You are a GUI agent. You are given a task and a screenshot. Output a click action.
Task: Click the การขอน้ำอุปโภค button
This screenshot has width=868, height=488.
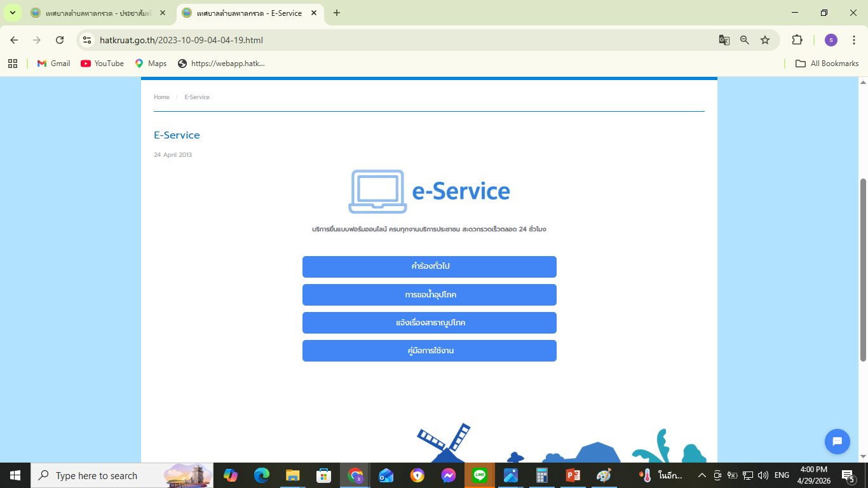[x=430, y=295]
